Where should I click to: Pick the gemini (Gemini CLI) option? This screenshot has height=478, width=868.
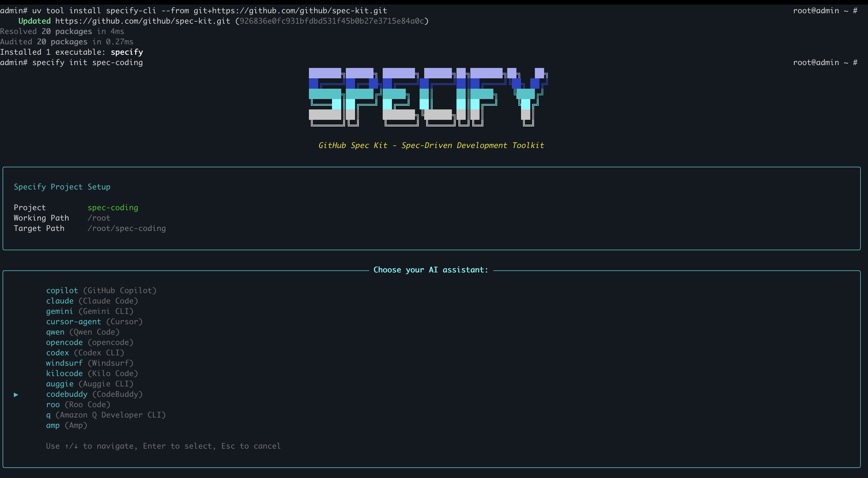(x=89, y=311)
